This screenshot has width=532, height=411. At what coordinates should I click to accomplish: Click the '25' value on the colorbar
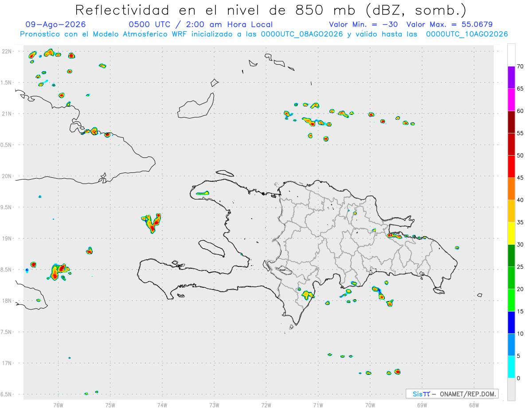[x=520, y=267]
